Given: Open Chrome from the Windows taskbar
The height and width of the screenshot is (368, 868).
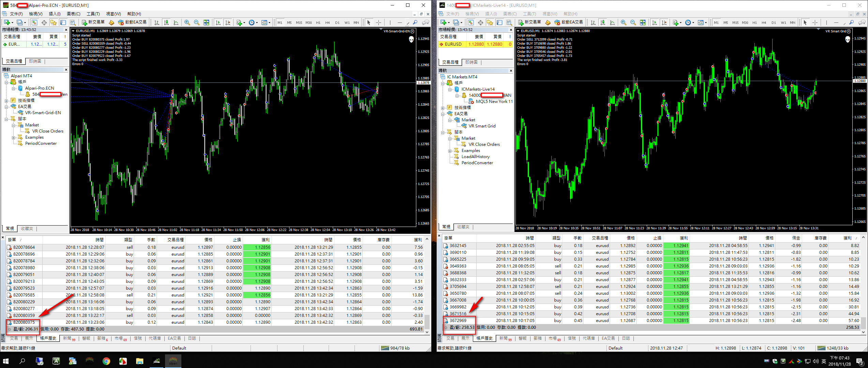Looking at the screenshot, I should point(106,361).
